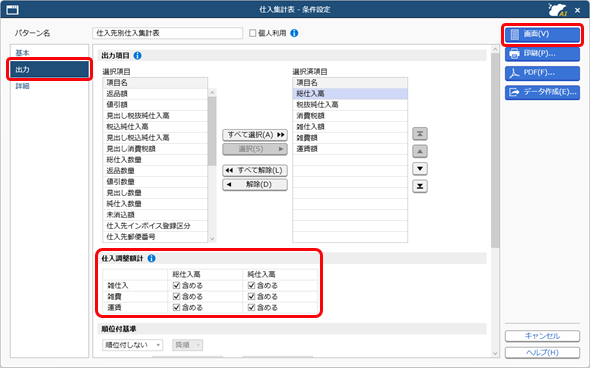590x368 pixels.
Task: Select 値引数量 item
Action: click(x=155, y=182)
